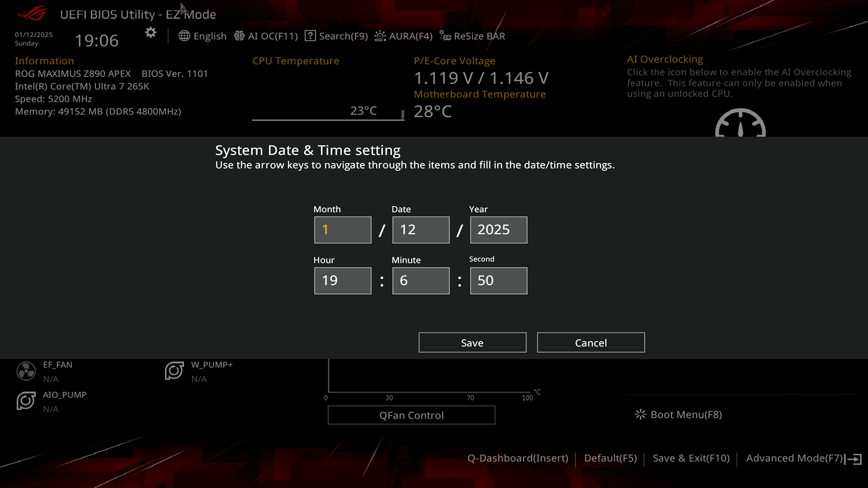Viewport: 868px width, 488px height.
Task: Click the W_PUMP+ icon
Action: click(x=175, y=370)
